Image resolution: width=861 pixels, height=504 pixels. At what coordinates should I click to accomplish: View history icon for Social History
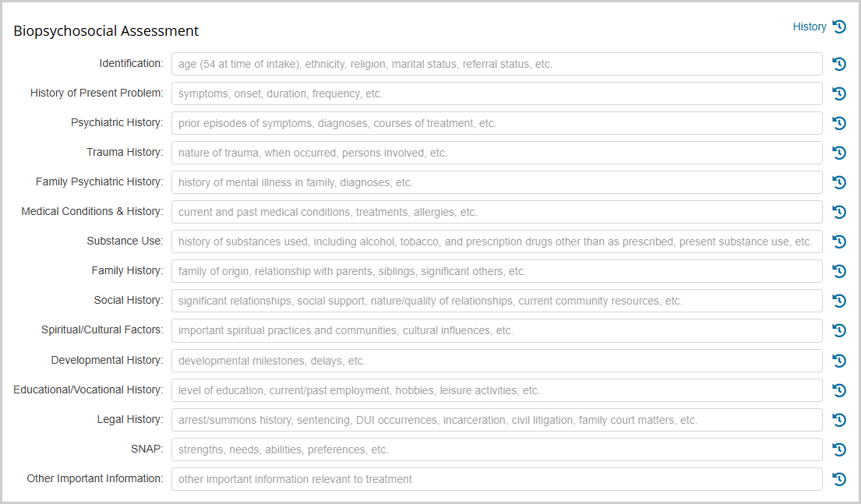point(839,301)
